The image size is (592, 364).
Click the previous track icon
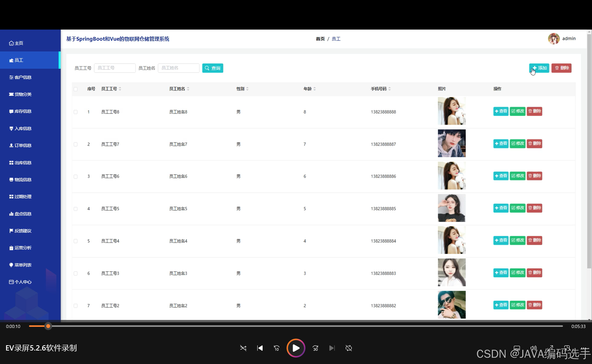[260, 348]
